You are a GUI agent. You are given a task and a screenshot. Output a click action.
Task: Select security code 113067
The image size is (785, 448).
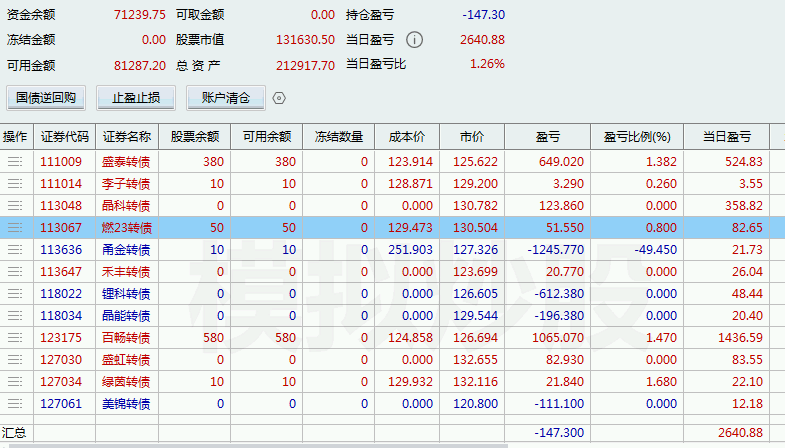coord(61,228)
